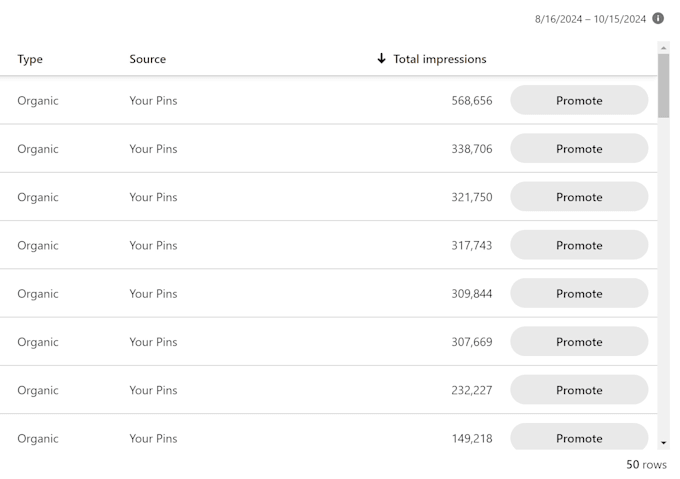
Task: Promote the pin with 307,669 impressions
Action: [x=579, y=342]
